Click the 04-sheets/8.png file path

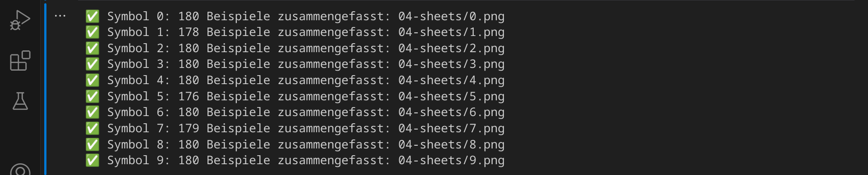[x=451, y=145]
